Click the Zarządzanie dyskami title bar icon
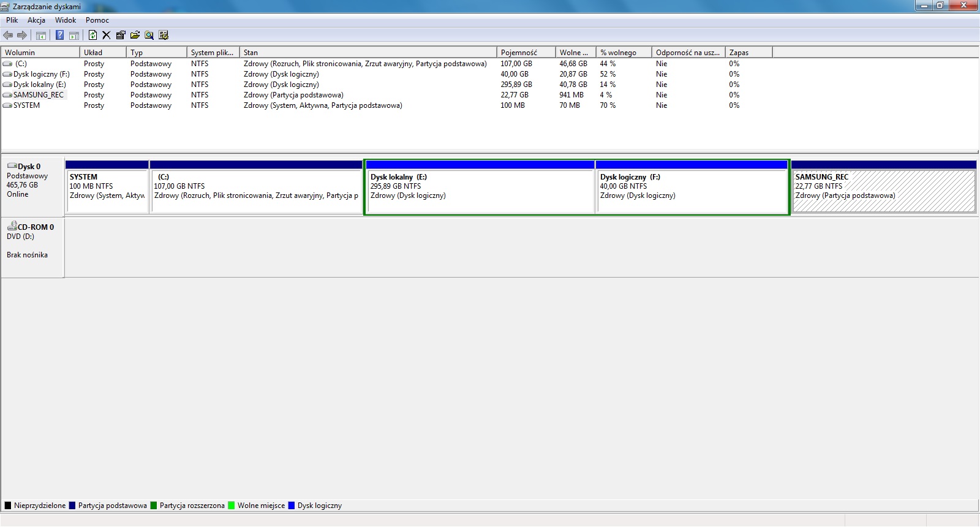 pos(6,6)
